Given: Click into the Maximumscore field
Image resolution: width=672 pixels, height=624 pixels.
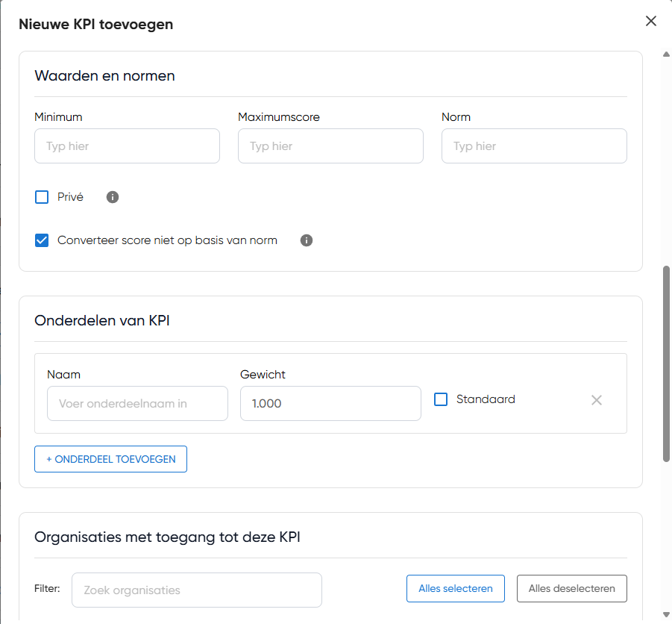Looking at the screenshot, I should coord(330,146).
